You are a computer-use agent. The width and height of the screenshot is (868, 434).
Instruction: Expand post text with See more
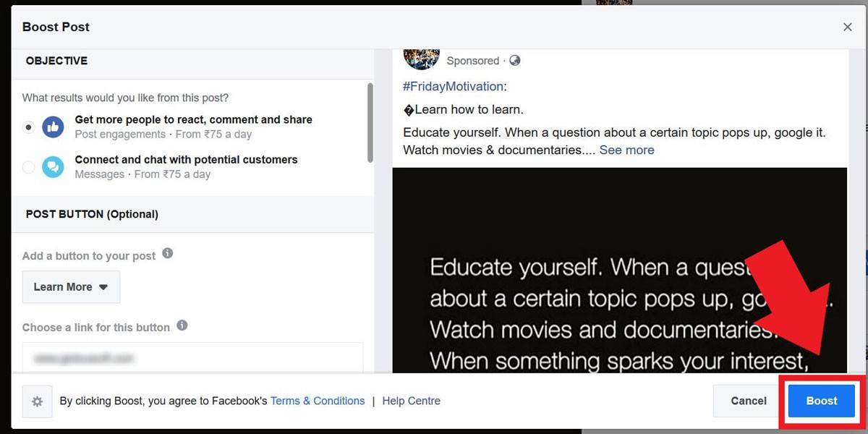tap(626, 150)
